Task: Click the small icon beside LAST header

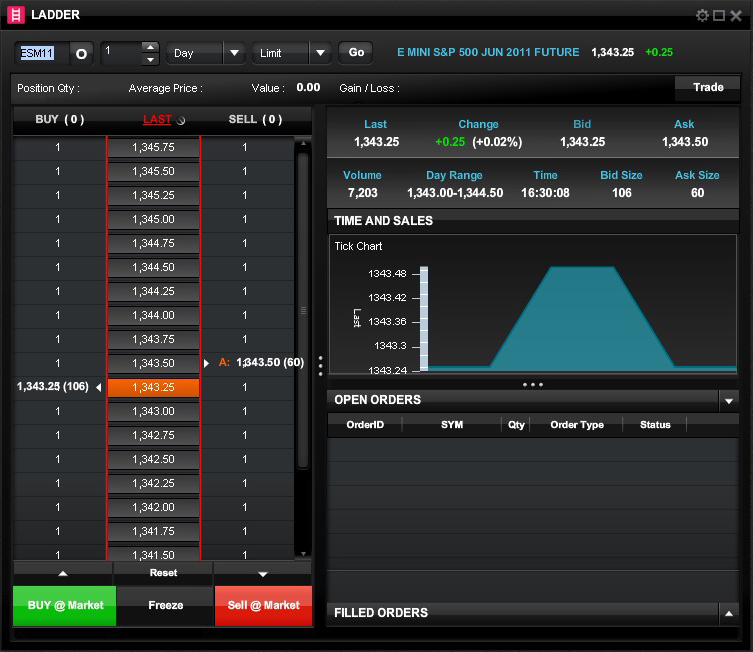Action: click(x=181, y=121)
